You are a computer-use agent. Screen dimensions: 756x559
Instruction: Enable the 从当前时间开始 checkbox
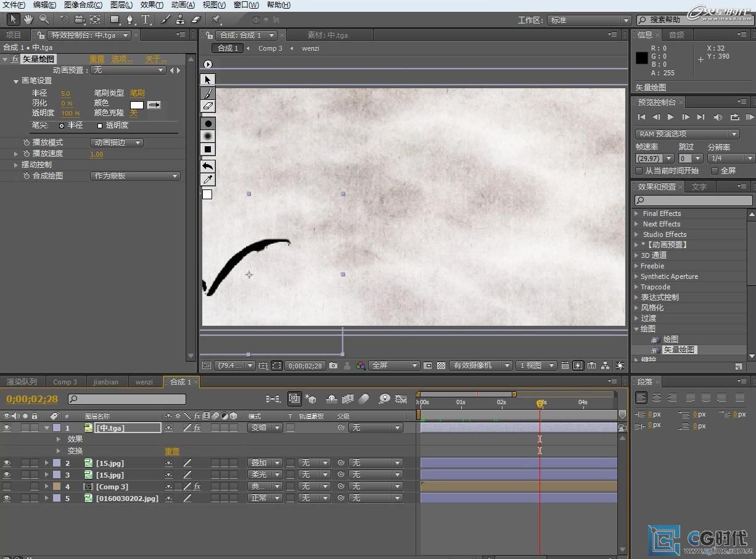tap(639, 171)
